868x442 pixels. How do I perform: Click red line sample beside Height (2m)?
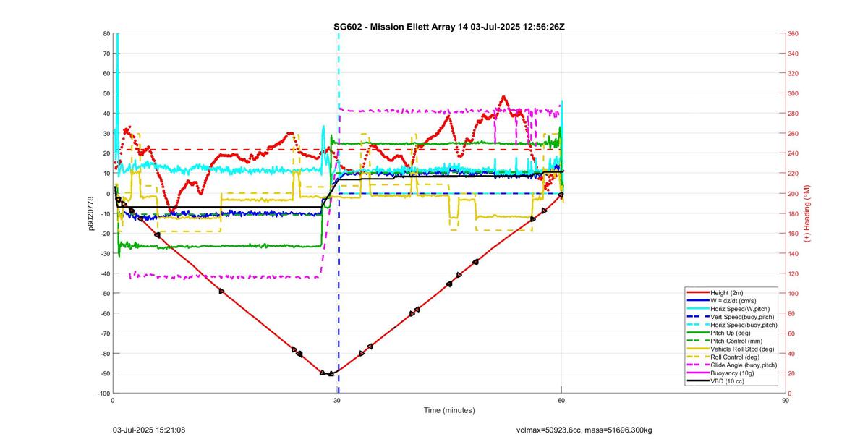[698, 293]
